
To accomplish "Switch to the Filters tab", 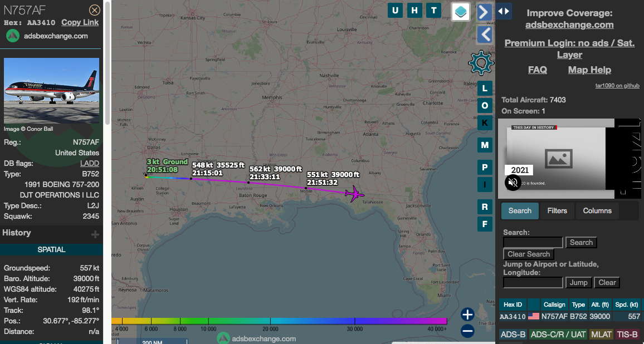I will click(557, 210).
